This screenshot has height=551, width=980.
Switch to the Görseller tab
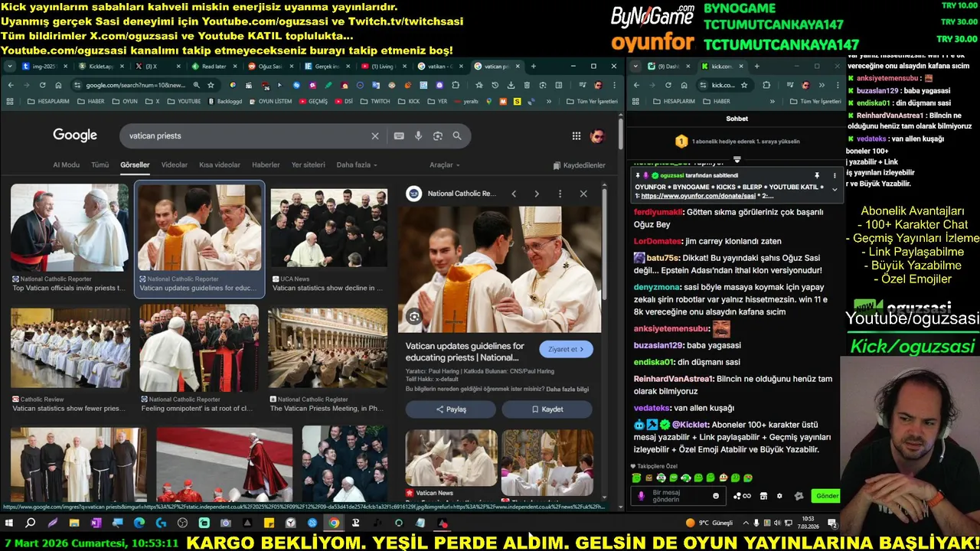coord(135,165)
